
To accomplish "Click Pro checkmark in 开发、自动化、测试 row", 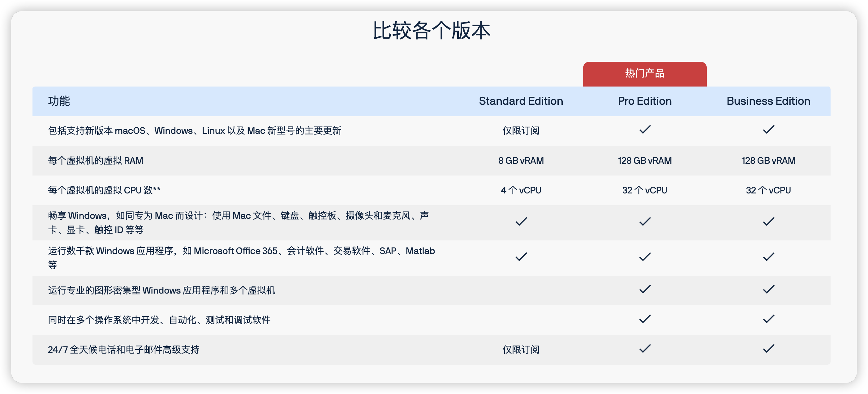I will pos(645,319).
